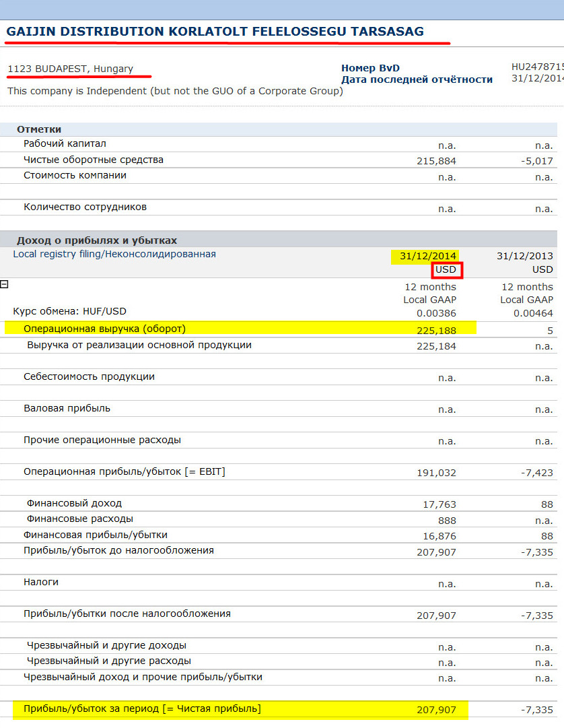Viewport: 564px width, 728px height.
Task: Select the Рабочий капитал row label
Action: pyautogui.click(x=65, y=143)
